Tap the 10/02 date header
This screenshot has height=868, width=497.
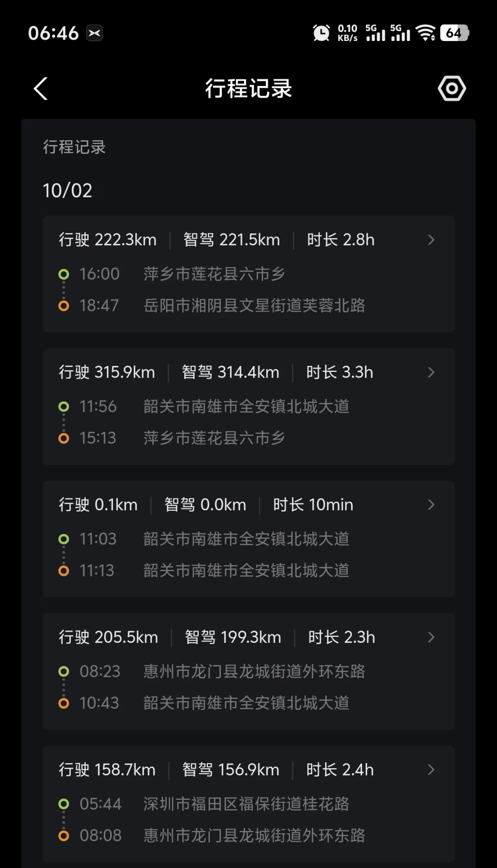pyautogui.click(x=67, y=191)
